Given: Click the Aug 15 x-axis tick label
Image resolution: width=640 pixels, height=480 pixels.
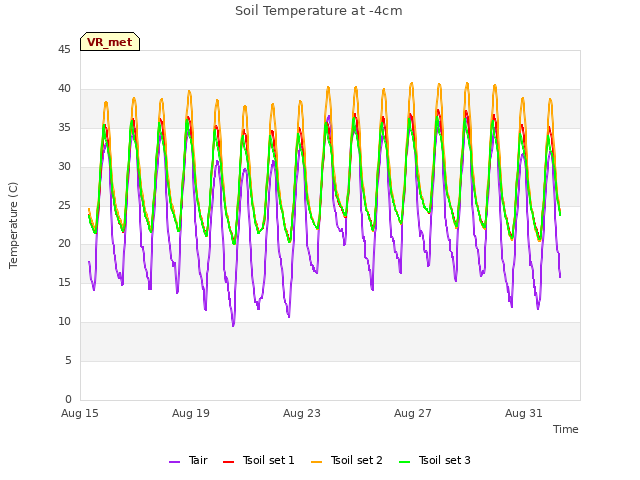Looking at the screenshot, I should [x=80, y=413].
